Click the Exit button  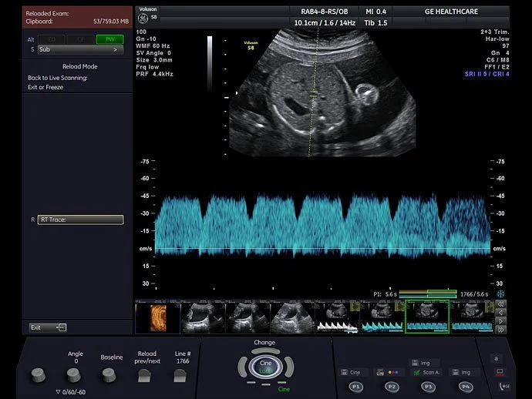48,327
